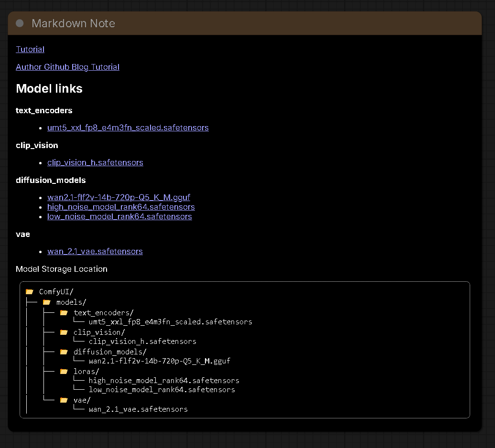Click the wan2.1 gguf file in tree
The width and height of the screenshot is (495, 448).
160,361
